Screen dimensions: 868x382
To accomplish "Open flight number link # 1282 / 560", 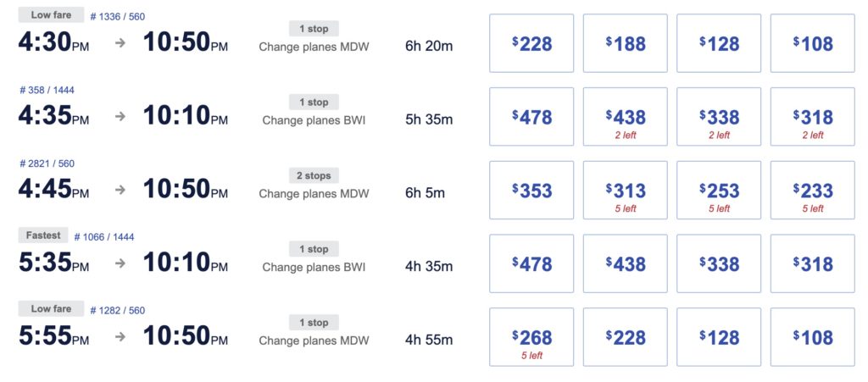I will coord(117,311).
